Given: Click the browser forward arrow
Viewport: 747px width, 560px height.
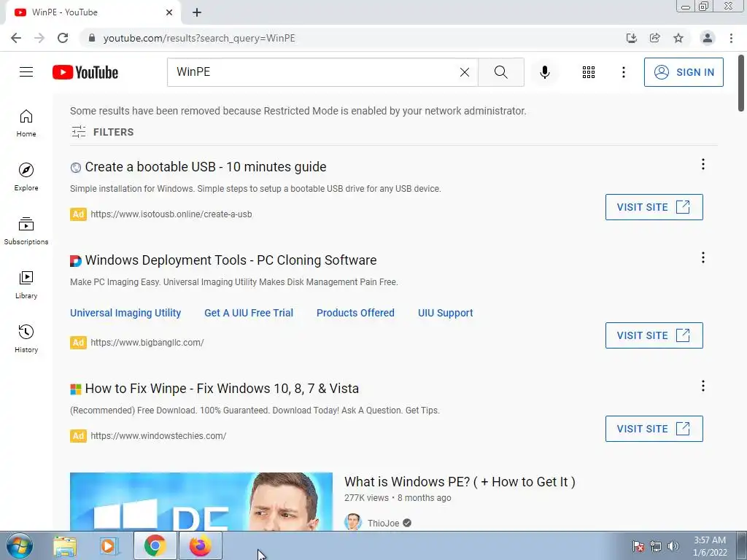Looking at the screenshot, I should pyautogui.click(x=39, y=38).
